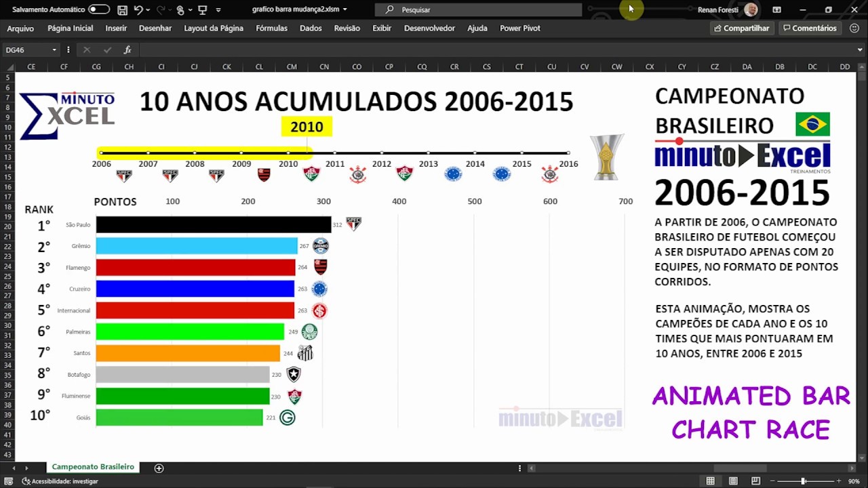This screenshot has height=488, width=868.
Task: Open the Power Pivot tab
Action: click(x=520, y=28)
